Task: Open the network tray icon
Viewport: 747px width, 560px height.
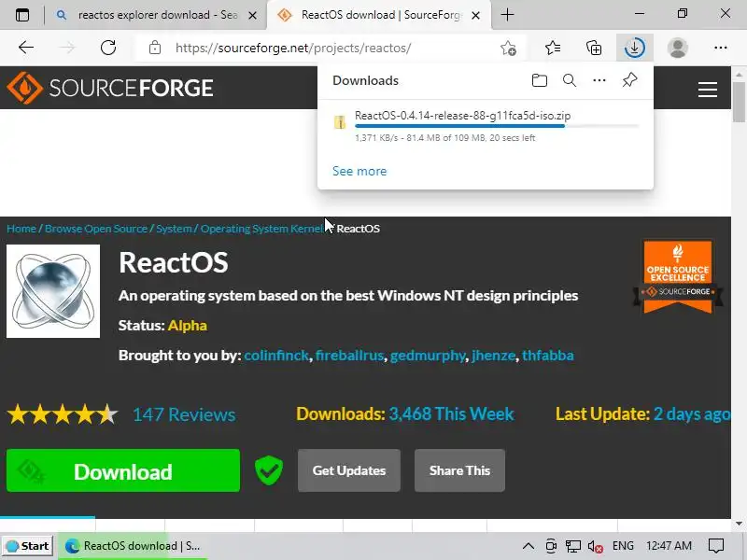Action: tap(572, 546)
